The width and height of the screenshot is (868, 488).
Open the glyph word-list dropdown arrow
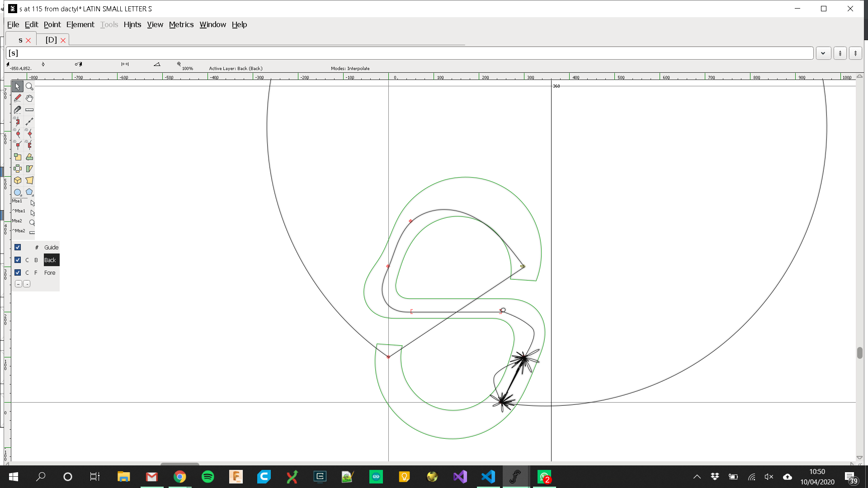click(x=823, y=53)
